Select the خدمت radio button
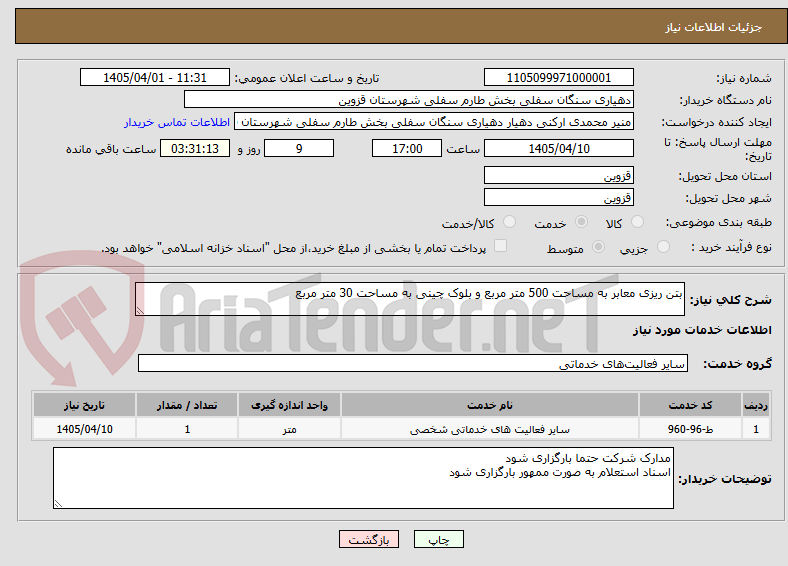 tap(581, 222)
